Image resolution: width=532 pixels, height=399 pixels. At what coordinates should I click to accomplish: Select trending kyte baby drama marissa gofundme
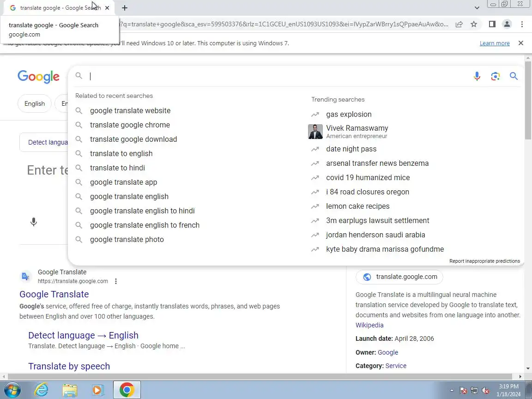tap(385, 249)
